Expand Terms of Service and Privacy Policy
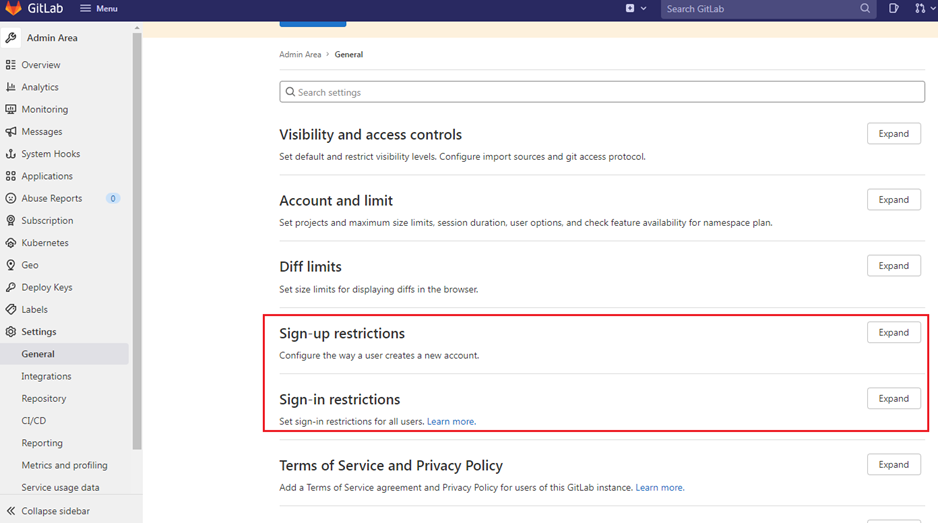The width and height of the screenshot is (938, 523). point(894,464)
